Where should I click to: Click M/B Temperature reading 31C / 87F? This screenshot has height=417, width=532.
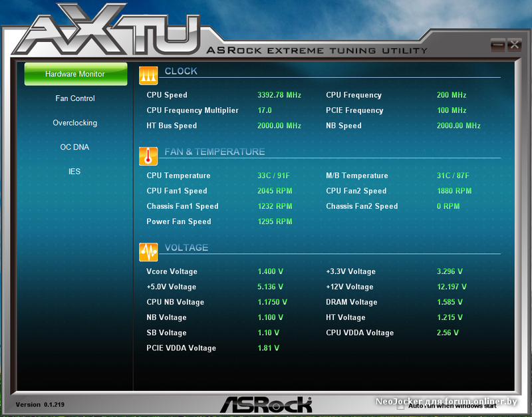453,176
